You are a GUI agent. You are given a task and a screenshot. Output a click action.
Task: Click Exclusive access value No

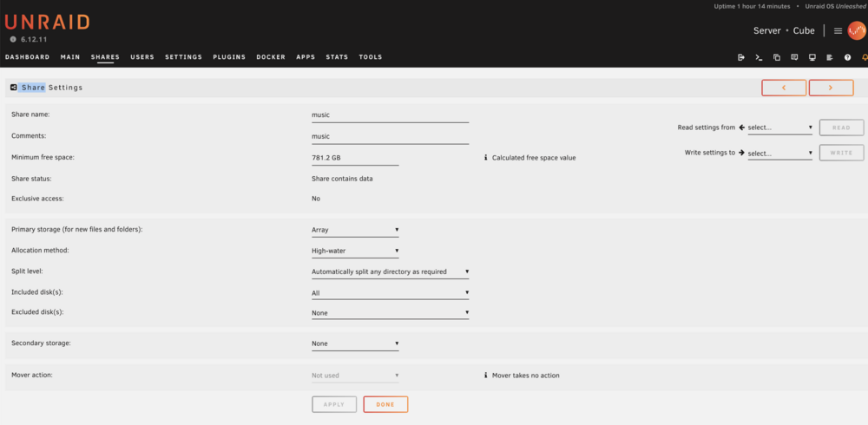pyautogui.click(x=316, y=199)
